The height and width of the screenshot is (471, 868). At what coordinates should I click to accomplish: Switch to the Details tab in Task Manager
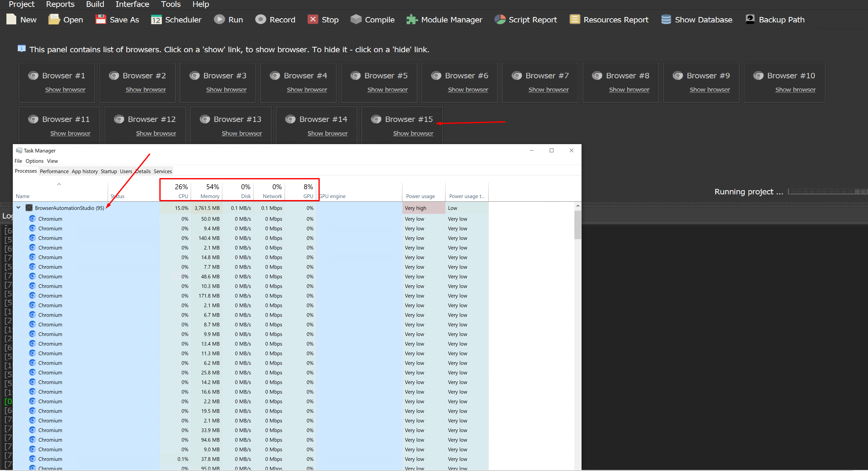[143, 171]
